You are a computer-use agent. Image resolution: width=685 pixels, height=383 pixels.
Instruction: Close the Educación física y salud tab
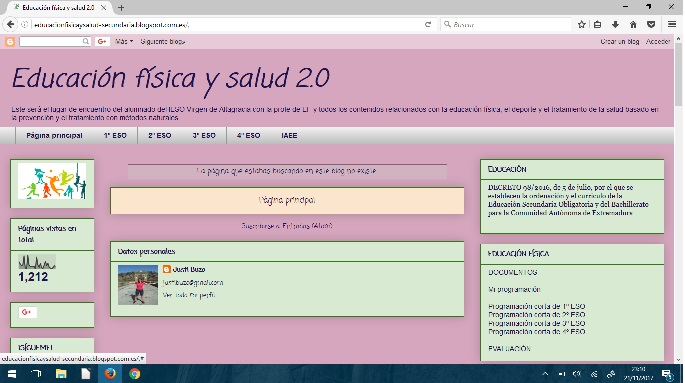point(104,7)
